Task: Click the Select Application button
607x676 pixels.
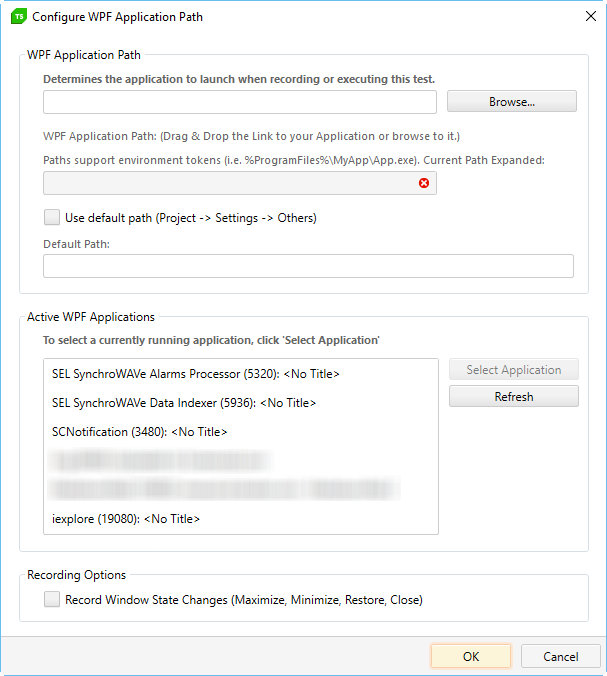Action: pyautogui.click(x=514, y=369)
